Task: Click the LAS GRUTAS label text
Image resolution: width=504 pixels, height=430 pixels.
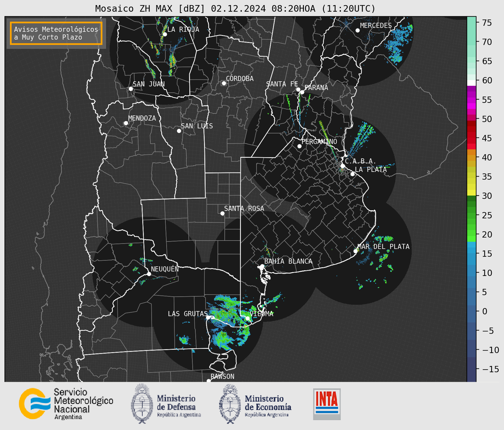Action: (188, 314)
